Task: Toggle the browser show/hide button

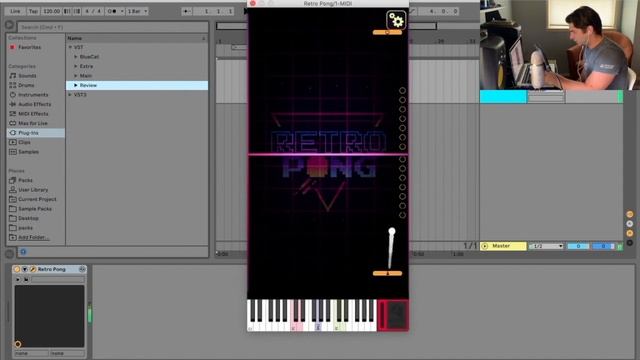Action: coord(9,25)
